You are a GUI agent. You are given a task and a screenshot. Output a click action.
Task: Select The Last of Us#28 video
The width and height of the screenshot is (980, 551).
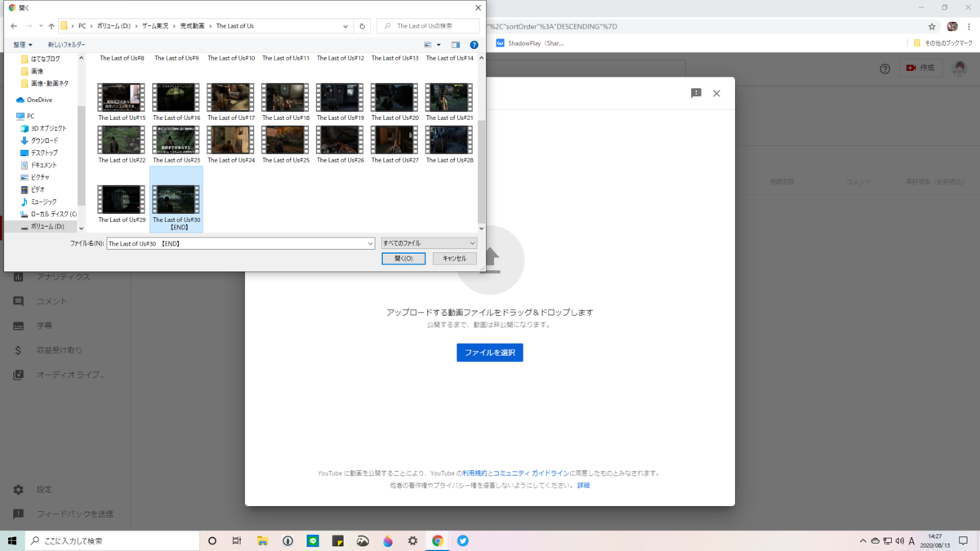[x=449, y=145]
